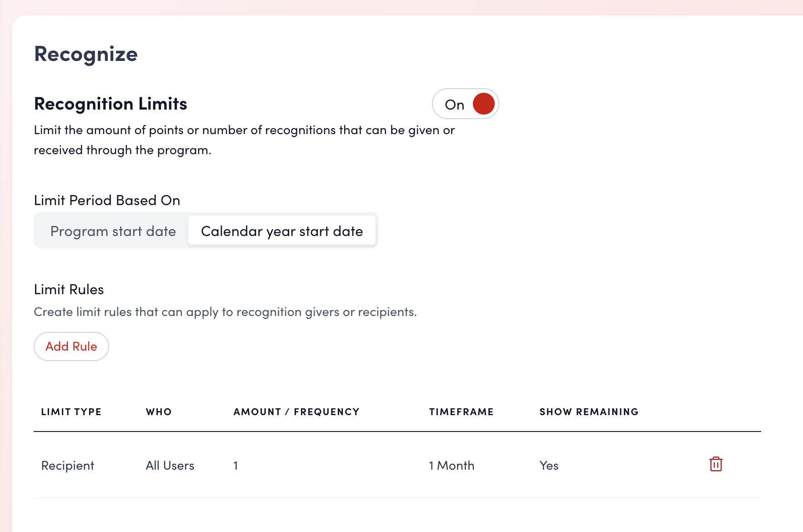Click the Yes value under Show Remaining
Screen dimensions: 803x532
(x=549, y=466)
